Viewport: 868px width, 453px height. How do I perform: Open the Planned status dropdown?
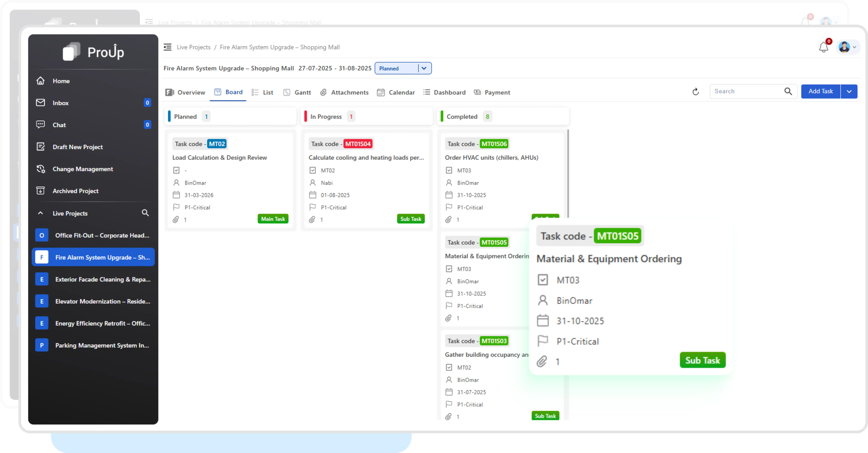424,68
